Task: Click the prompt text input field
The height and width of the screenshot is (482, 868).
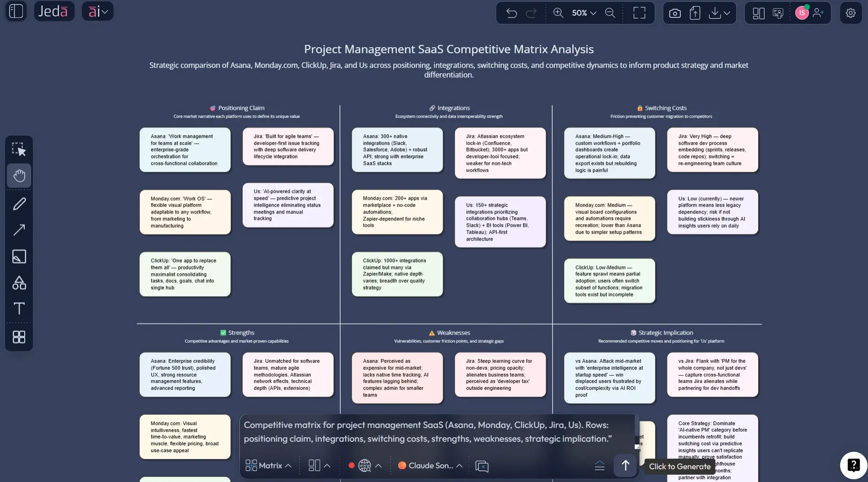Action: [435, 432]
